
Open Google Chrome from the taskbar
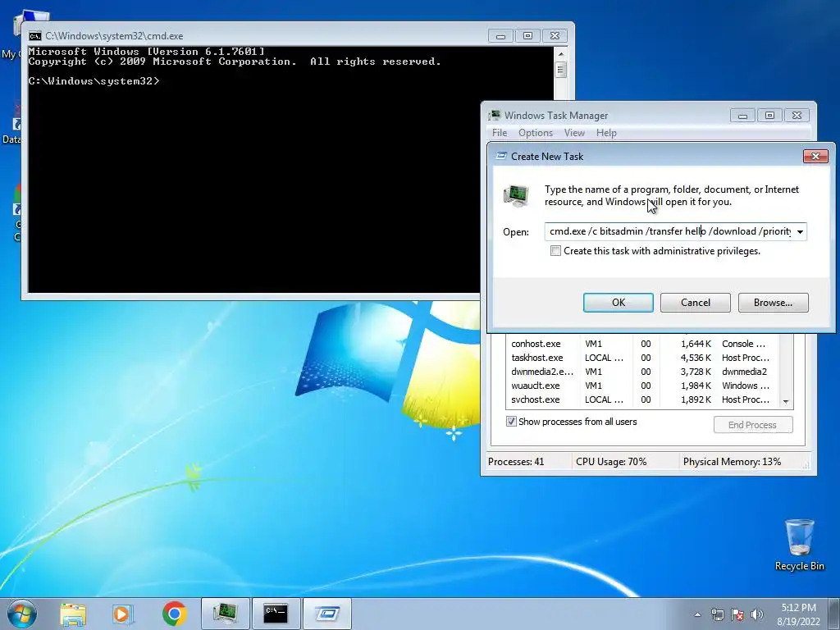tap(174, 614)
